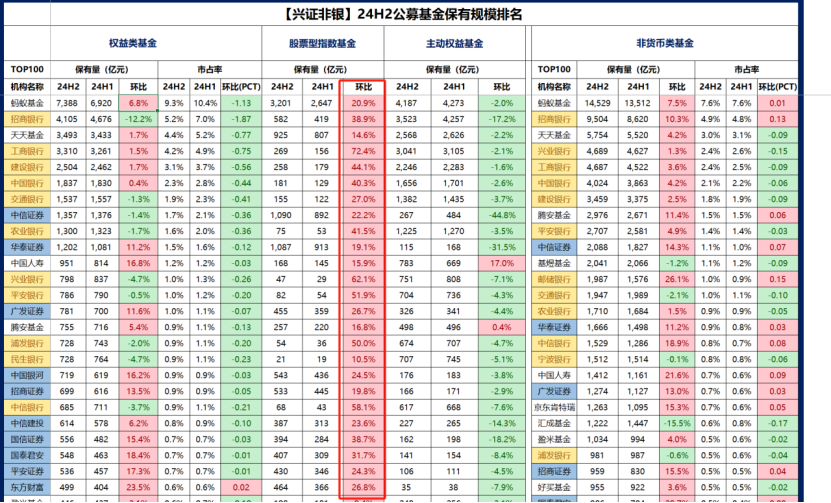831x503 pixels.
Task: Click the 邮储银行 name cell
Action: tap(554, 279)
